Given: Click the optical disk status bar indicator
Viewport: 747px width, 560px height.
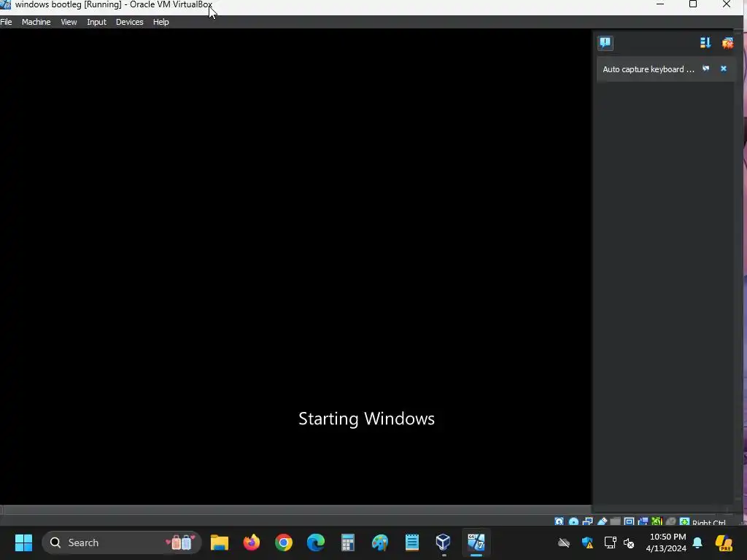Looking at the screenshot, I should (x=573, y=522).
